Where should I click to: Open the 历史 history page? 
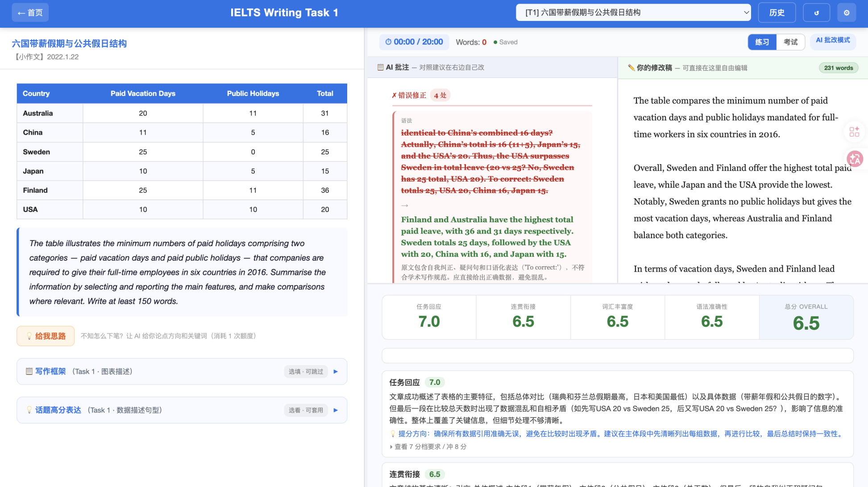tap(777, 12)
